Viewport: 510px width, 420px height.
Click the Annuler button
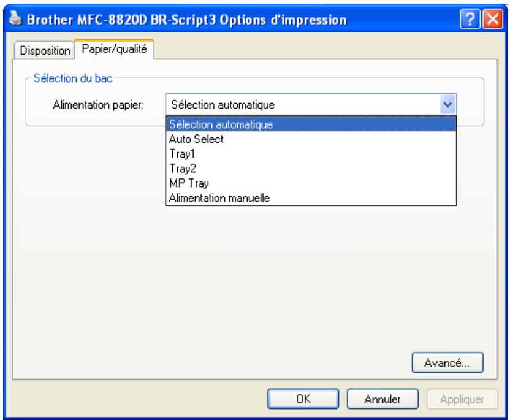pyautogui.click(x=382, y=399)
